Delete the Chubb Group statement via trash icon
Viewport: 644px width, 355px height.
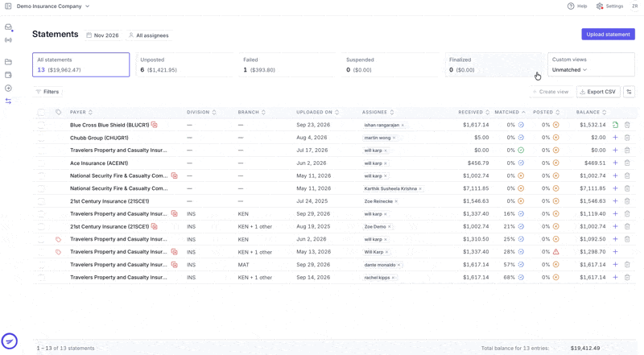pos(627,138)
